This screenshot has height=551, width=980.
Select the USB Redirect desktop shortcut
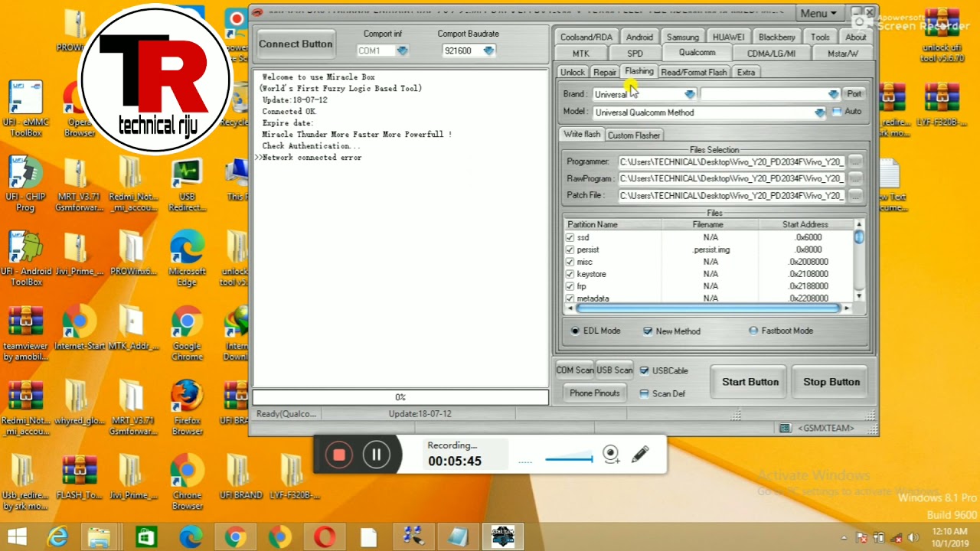click(x=187, y=184)
